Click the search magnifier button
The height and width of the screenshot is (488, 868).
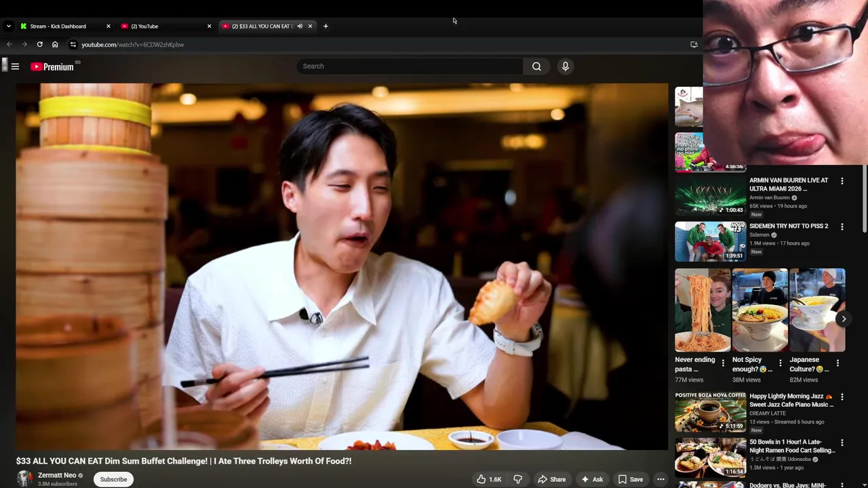[x=536, y=66]
